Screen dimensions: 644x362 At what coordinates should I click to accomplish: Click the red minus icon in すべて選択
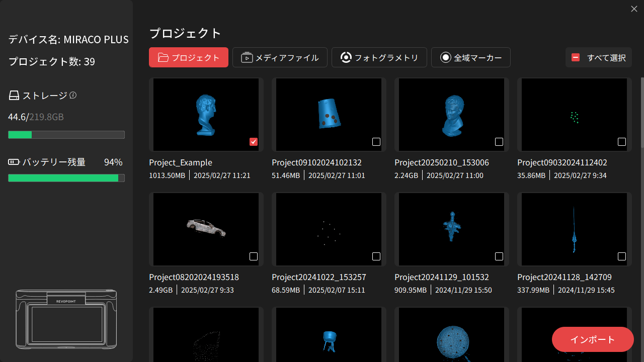coord(576,57)
